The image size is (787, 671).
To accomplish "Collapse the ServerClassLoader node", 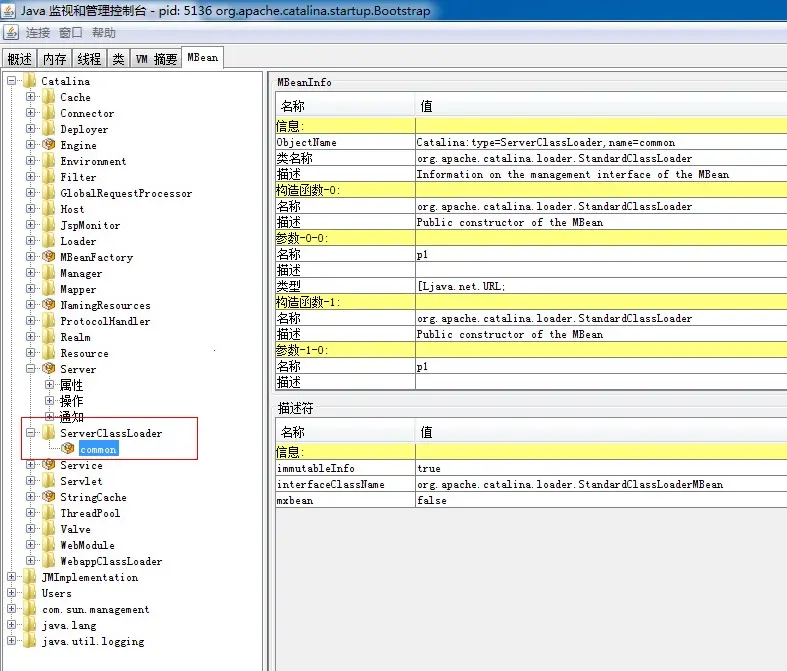I will coord(31,432).
